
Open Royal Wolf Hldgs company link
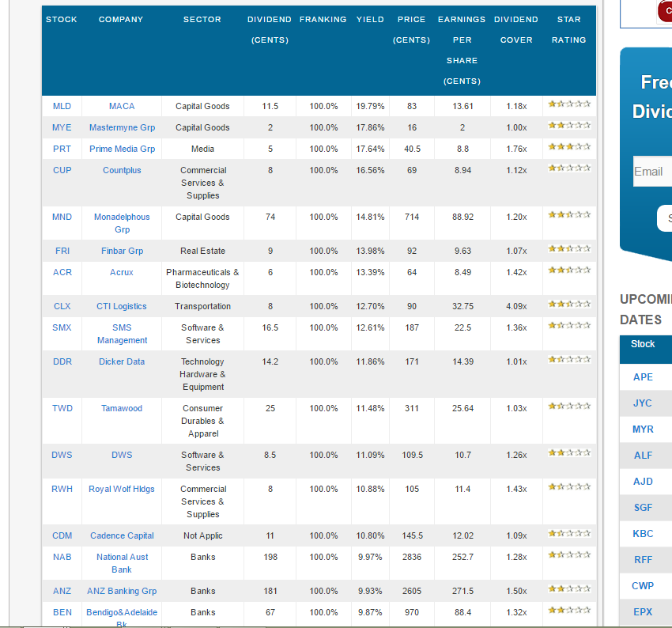point(122,489)
